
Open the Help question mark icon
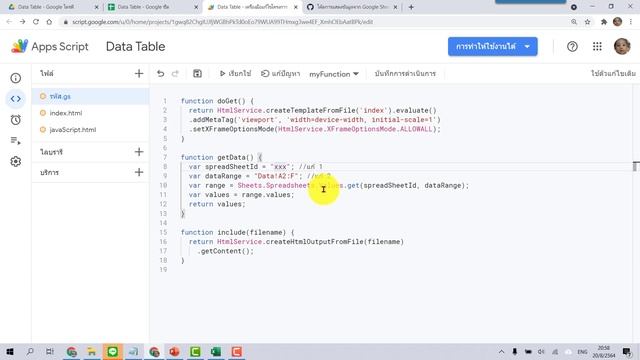(x=572, y=47)
